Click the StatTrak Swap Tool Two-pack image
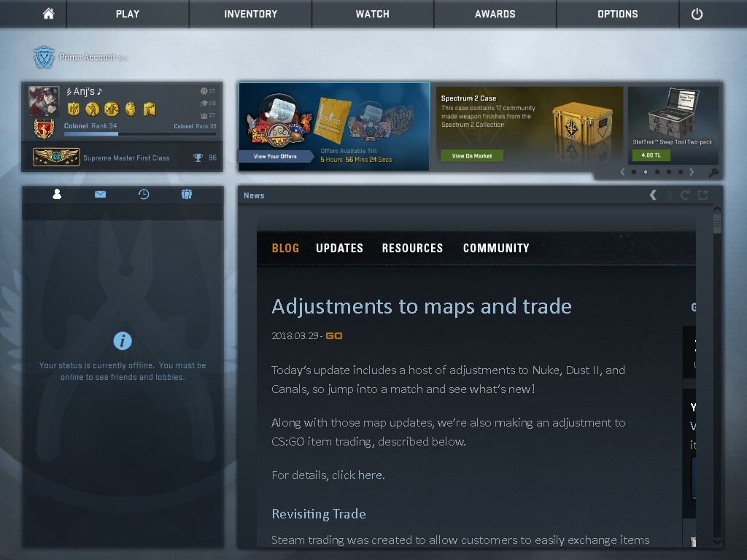 673,113
